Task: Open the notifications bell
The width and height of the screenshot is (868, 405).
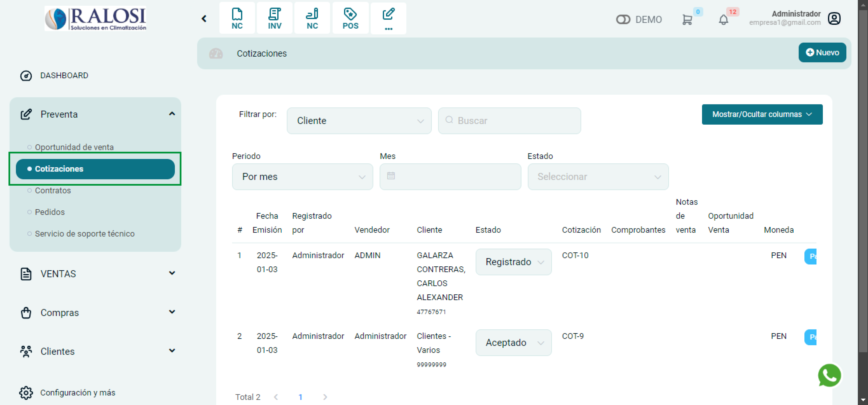Action: (723, 19)
